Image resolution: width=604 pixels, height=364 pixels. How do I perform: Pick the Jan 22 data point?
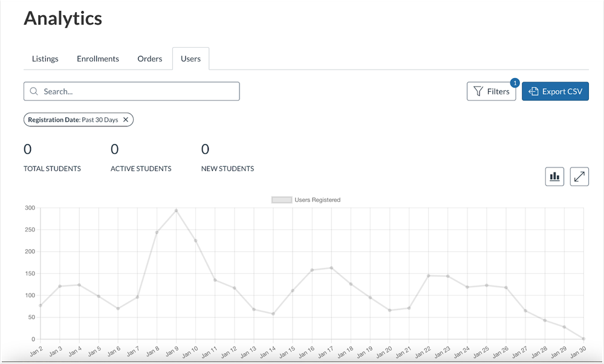coord(428,276)
